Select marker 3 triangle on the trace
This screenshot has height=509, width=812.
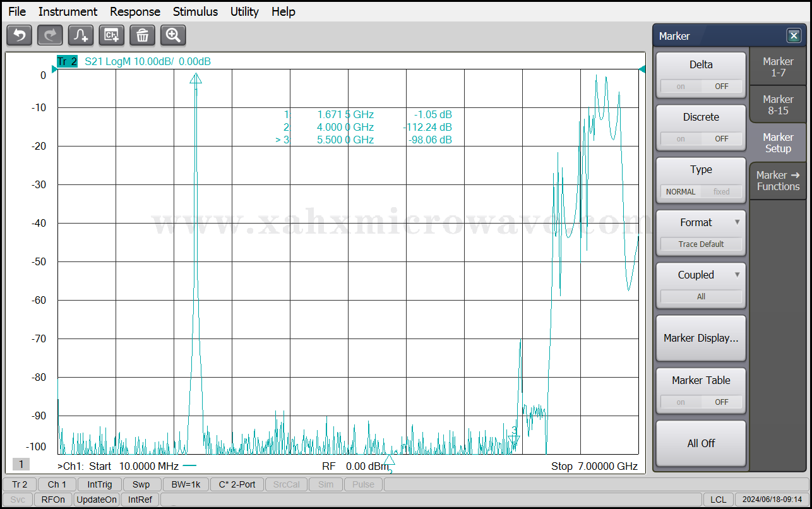click(x=514, y=439)
